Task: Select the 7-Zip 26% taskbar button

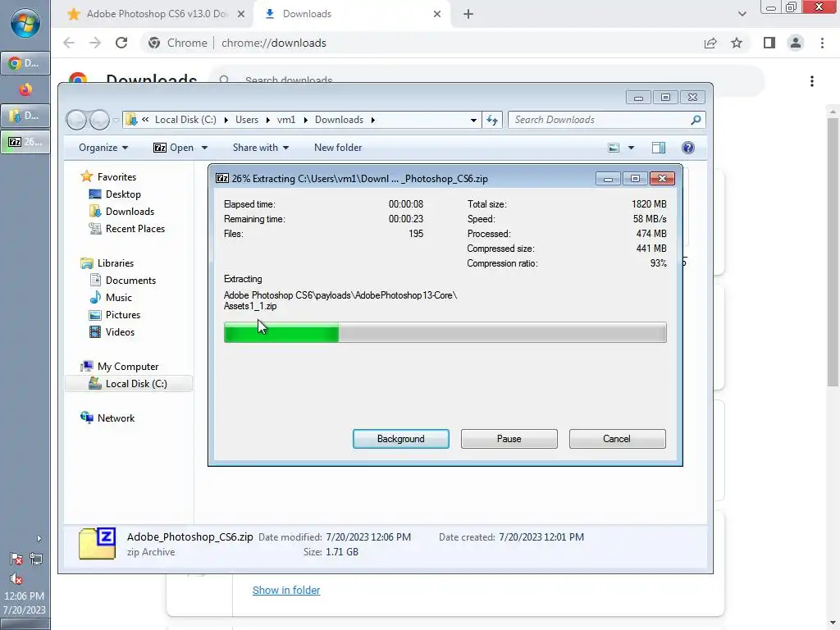Action: click(x=25, y=141)
